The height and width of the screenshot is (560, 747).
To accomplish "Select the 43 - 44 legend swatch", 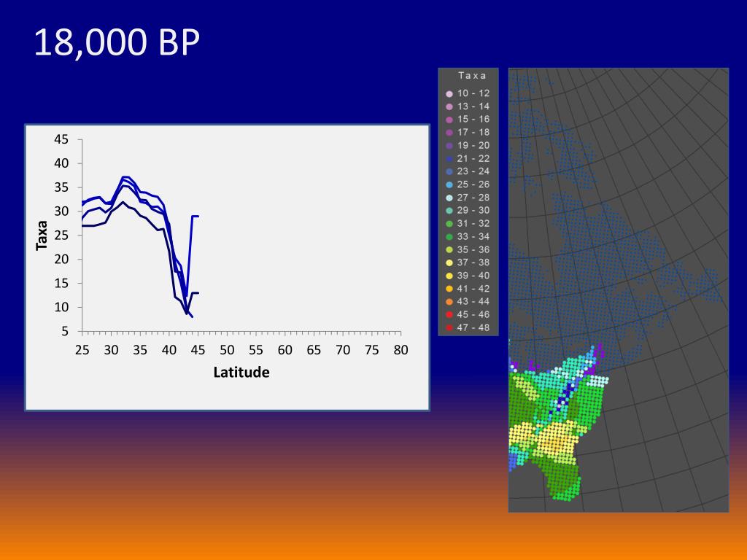I will click(x=449, y=301).
